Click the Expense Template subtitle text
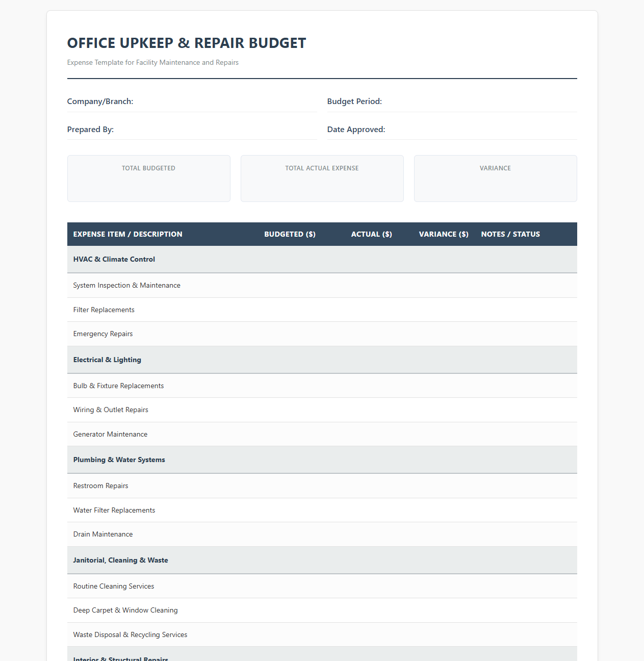 [153, 62]
